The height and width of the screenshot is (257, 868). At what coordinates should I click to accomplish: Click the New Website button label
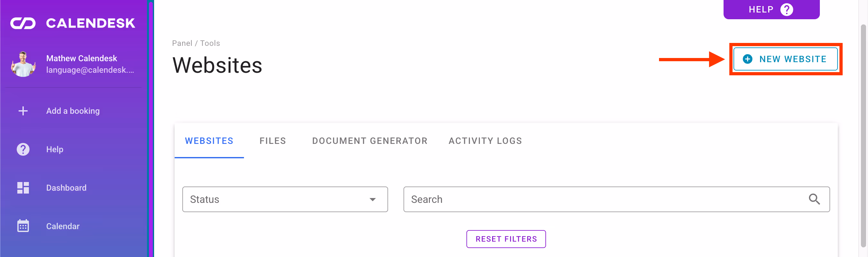[x=793, y=59]
